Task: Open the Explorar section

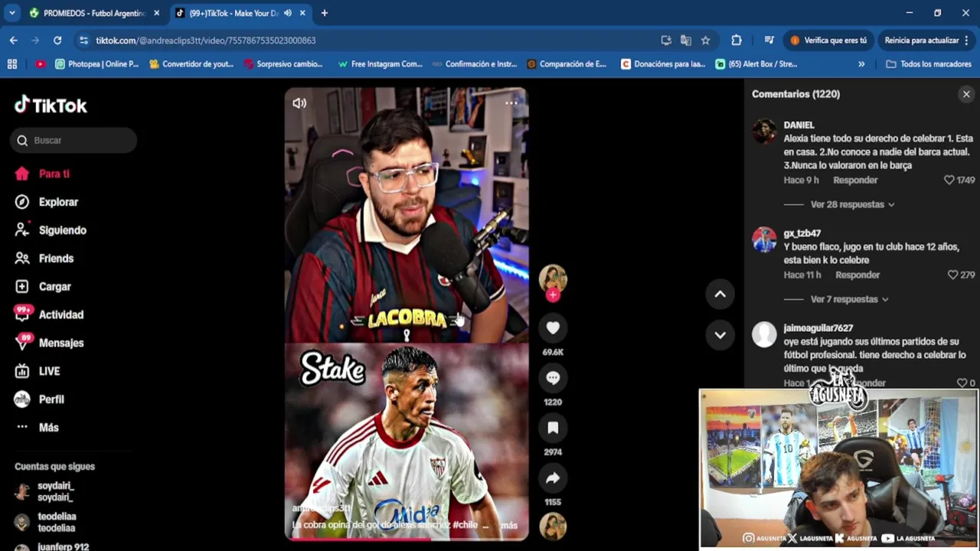Action: (47, 202)
